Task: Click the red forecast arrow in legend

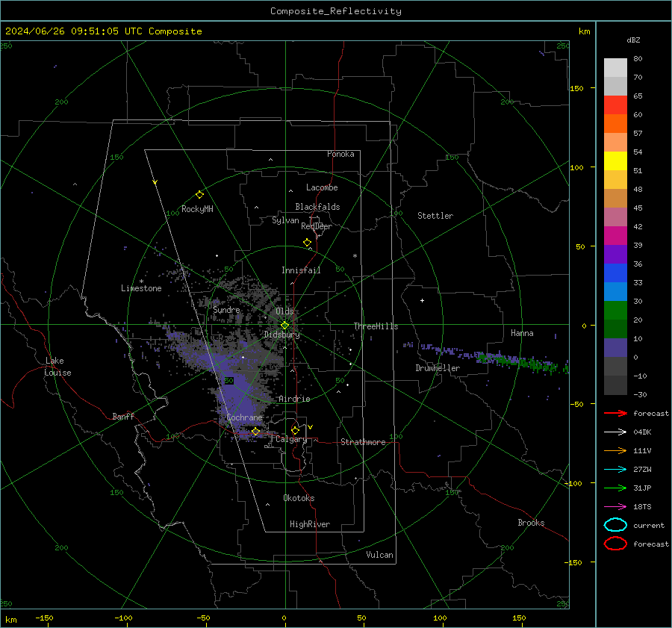Action: [x=615, y=413]
